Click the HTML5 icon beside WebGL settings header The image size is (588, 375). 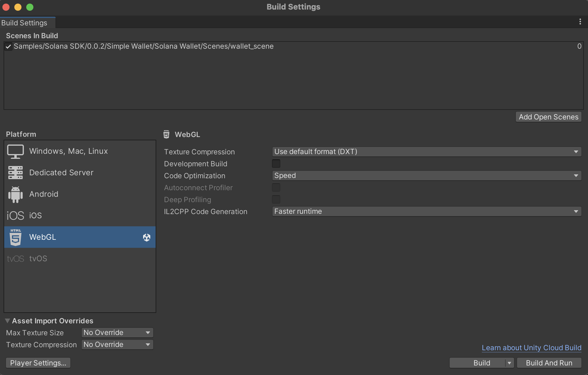[x=166, y=134]
